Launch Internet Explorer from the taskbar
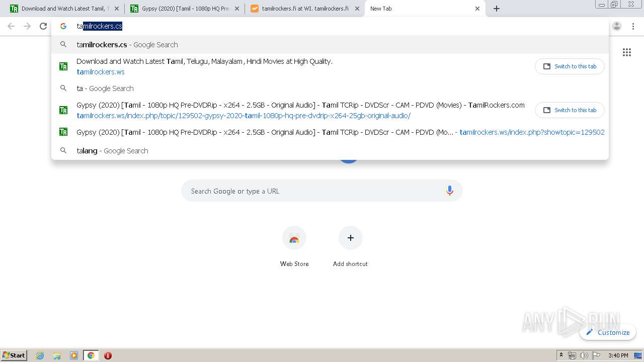 pyautogui.click(x=40, y=355)
